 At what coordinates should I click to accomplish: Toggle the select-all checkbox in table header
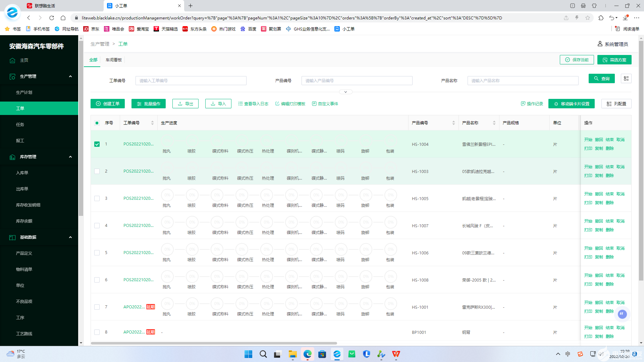coord(97,123)
